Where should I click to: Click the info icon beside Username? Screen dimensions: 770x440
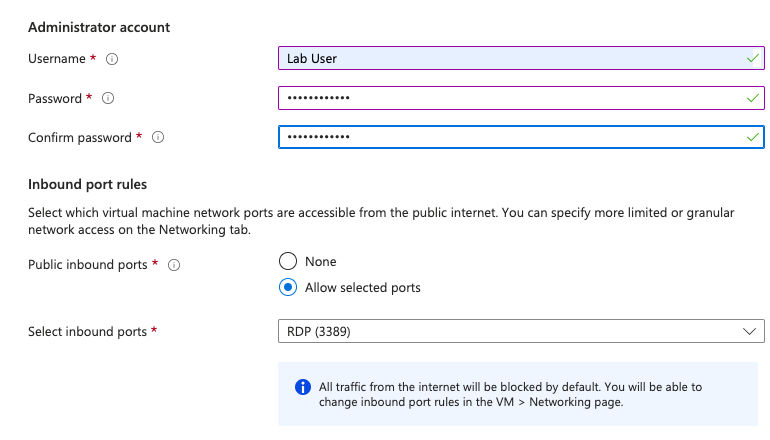click(x=112, y=59)
